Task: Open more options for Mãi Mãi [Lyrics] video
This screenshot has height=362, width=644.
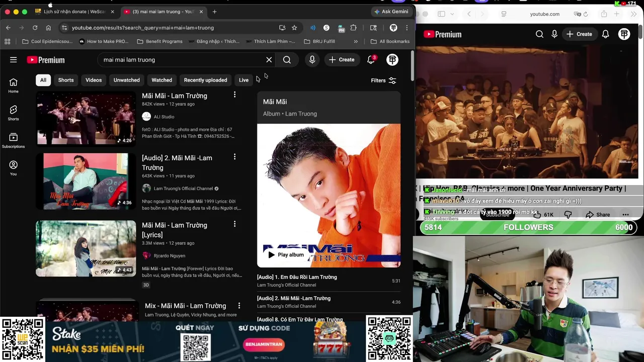Action: [234, 224]
